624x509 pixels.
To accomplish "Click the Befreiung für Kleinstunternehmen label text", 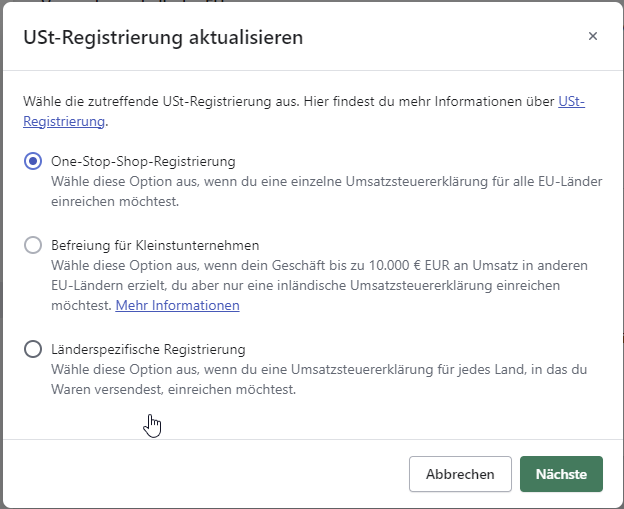I will (x=155, y=245).
